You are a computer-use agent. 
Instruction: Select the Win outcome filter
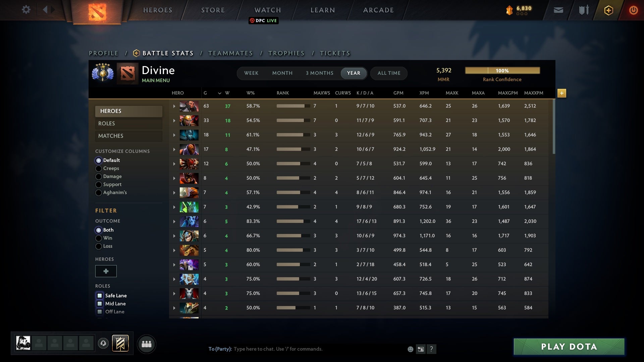click(x=99, y=238)
